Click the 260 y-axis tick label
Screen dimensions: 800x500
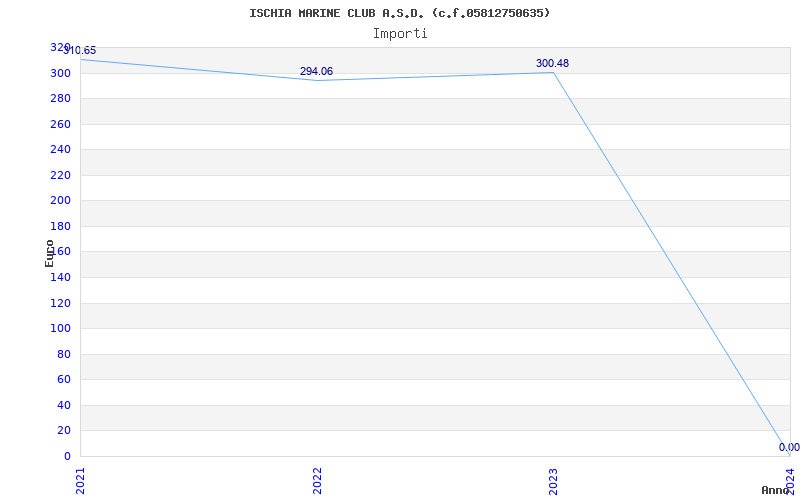point(60,124)
